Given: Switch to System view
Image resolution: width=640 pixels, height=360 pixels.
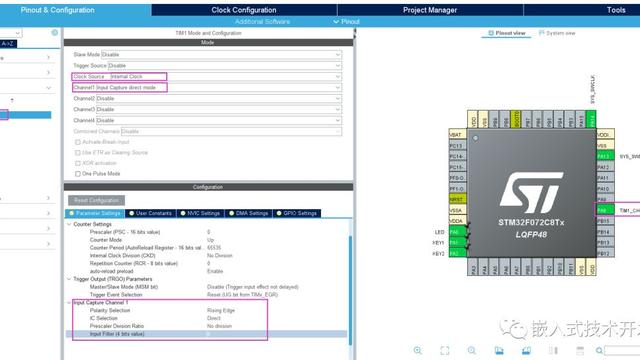Looking at the screenshot, I should point(557,33).
